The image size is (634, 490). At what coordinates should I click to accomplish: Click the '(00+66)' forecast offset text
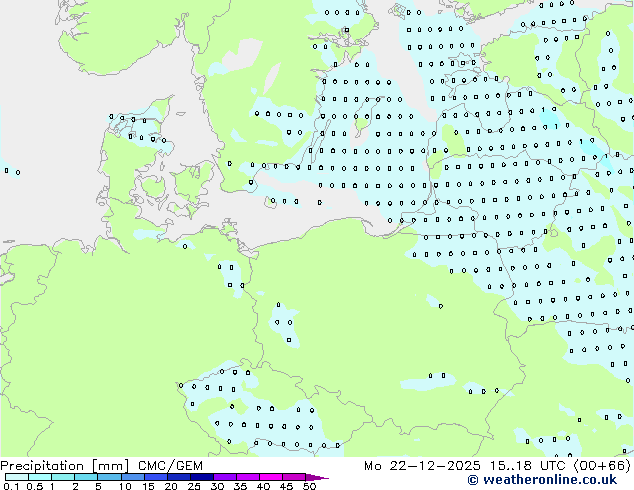coord(602,466)
